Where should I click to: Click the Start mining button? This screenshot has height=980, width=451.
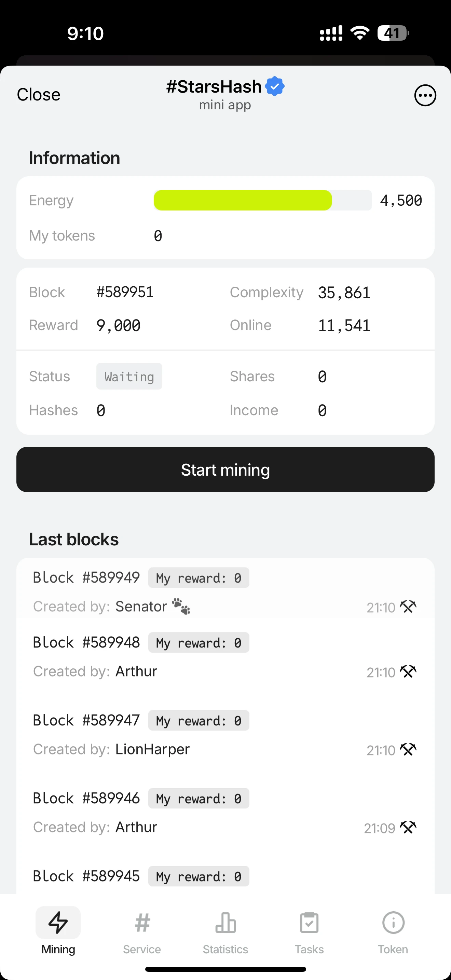pos(225,469)
